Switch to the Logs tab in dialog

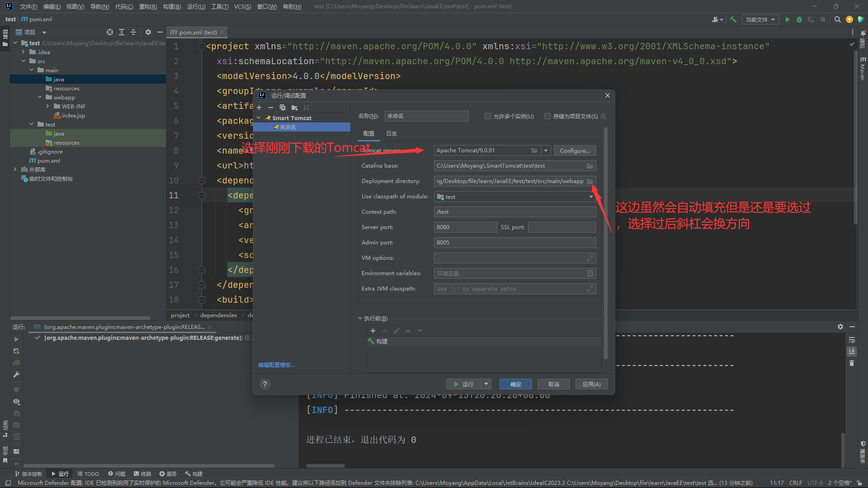point(392,134)
